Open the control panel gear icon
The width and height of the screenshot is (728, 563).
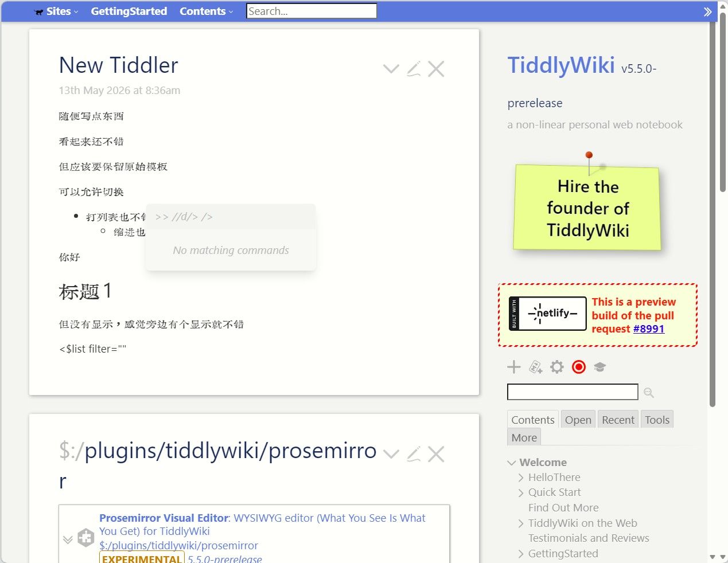coord(557,367)
